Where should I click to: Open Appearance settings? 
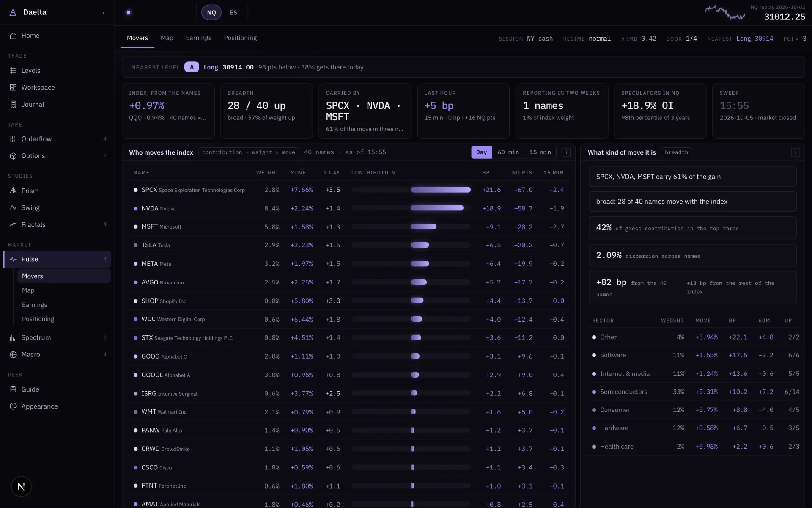pos(57,406)
